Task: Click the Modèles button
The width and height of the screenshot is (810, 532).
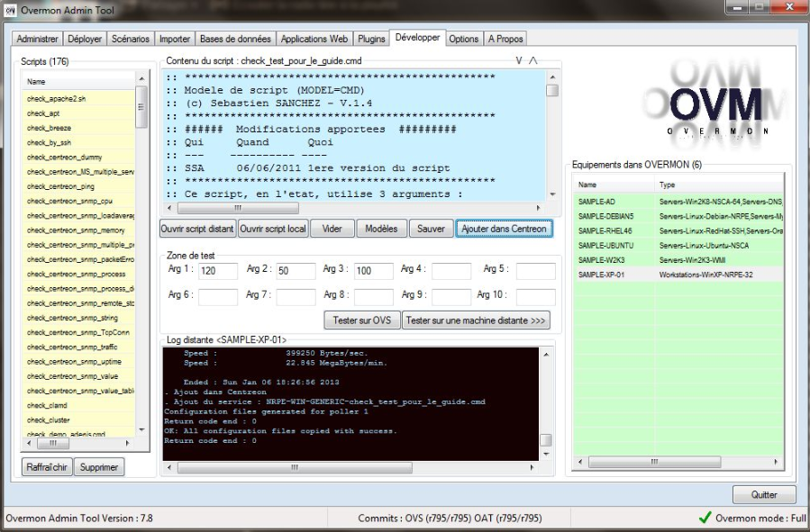Action: pos(382,229)
